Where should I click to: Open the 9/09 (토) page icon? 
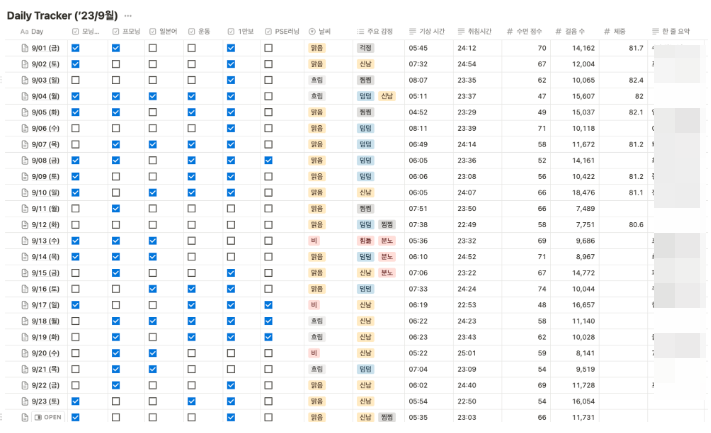[x=25, y=177]
